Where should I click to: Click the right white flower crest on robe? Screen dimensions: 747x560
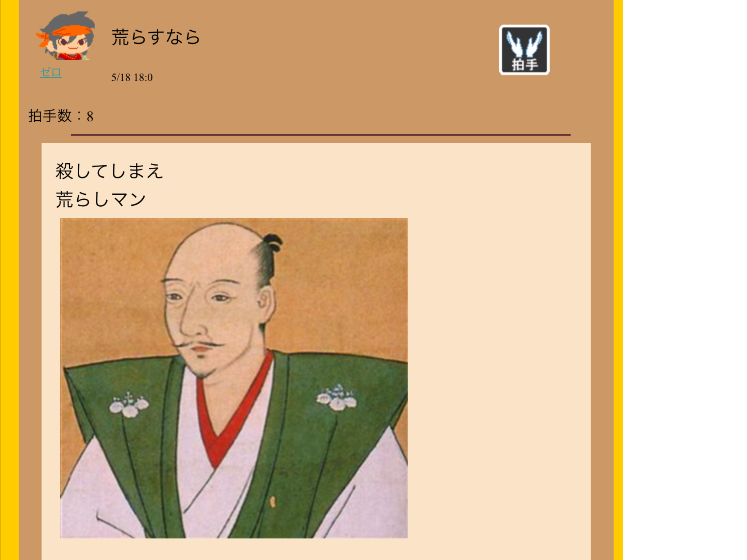[x=337, y=397]
